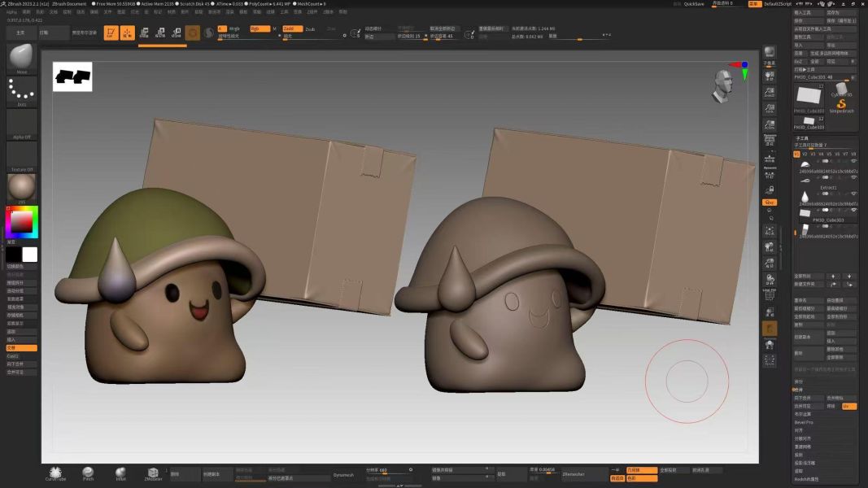Select the CurveTube brush at bottom
868x488 pixels.
(55, 473)
